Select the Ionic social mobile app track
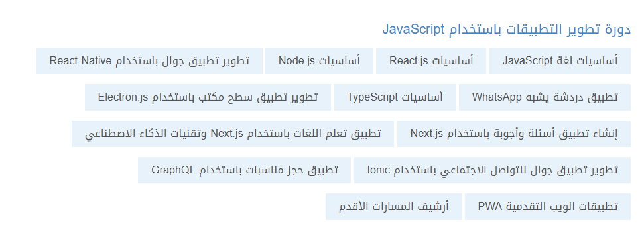Screen dimensions: 644x245 tap(492, 170)
